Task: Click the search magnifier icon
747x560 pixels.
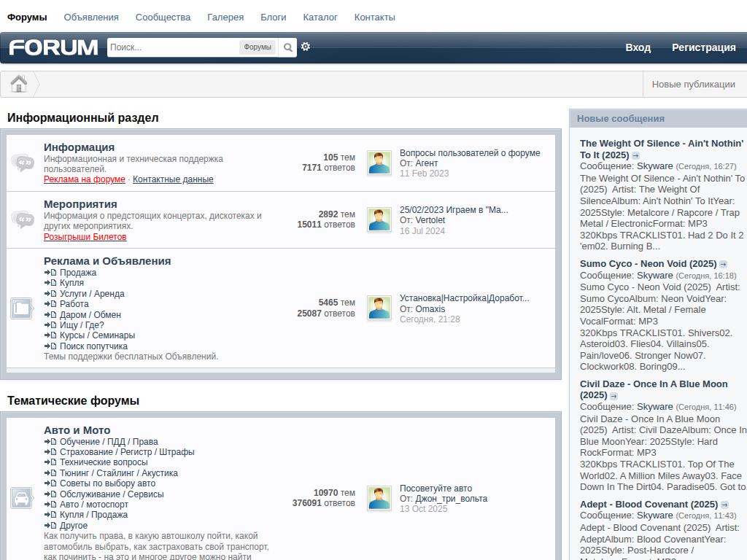Action: [288, 47]
